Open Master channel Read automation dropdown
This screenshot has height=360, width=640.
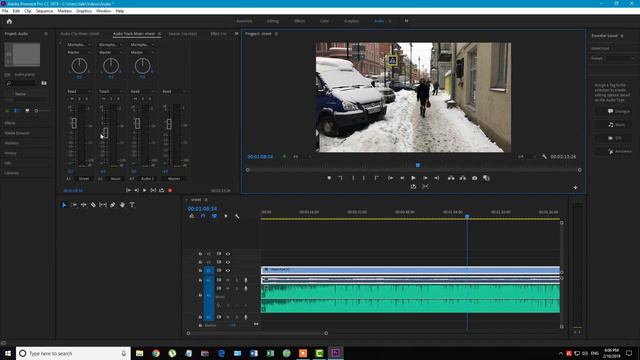[173, 91]
